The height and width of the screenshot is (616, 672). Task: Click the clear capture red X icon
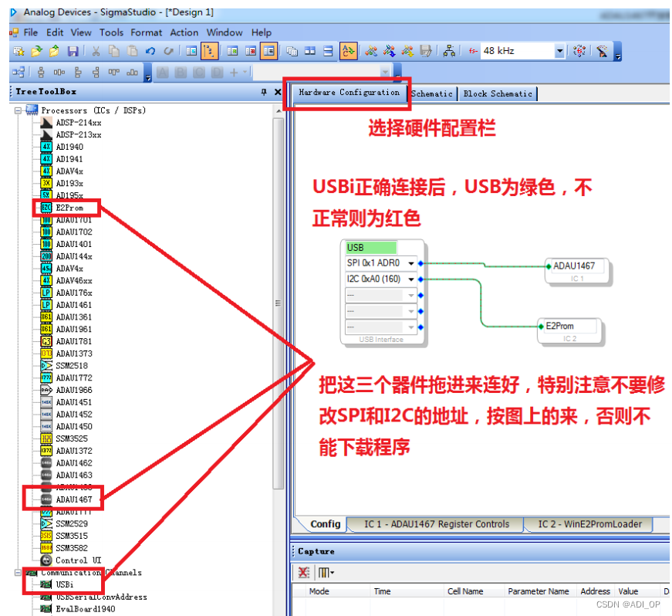[x=304, y=572]
